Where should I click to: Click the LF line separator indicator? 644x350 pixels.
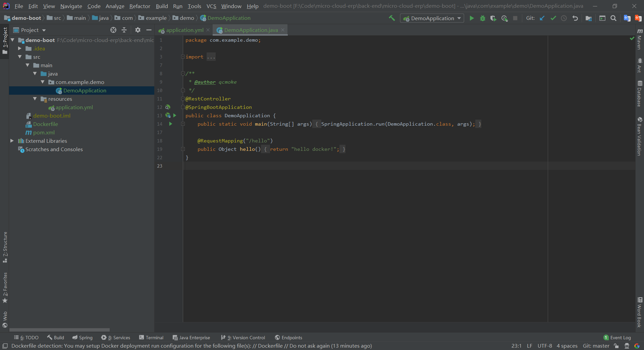[530, 346]
